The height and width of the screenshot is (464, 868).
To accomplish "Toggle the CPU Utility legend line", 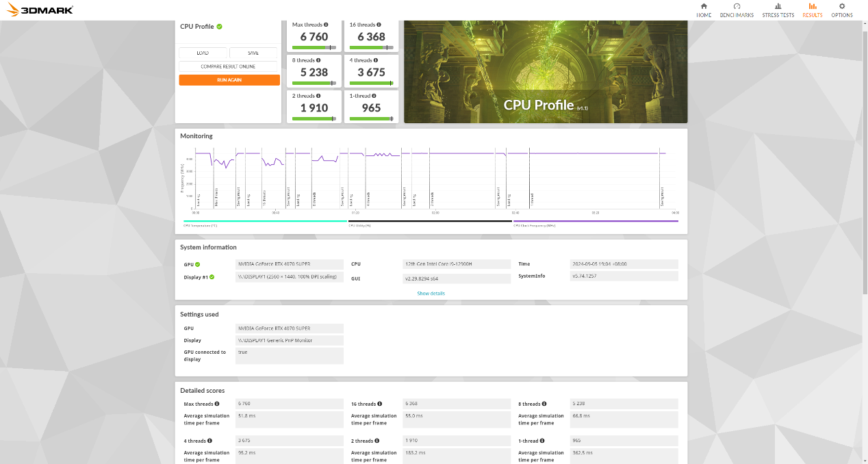I will [x=360, y=225].
